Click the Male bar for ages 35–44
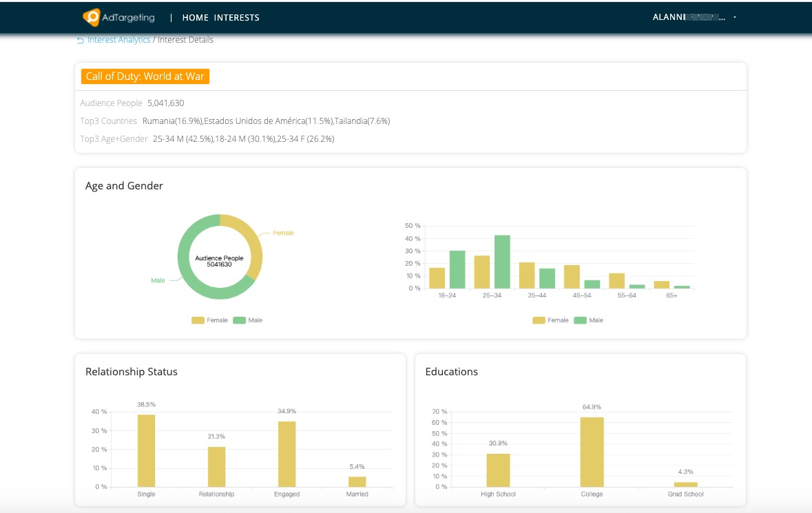 [547, 278]
